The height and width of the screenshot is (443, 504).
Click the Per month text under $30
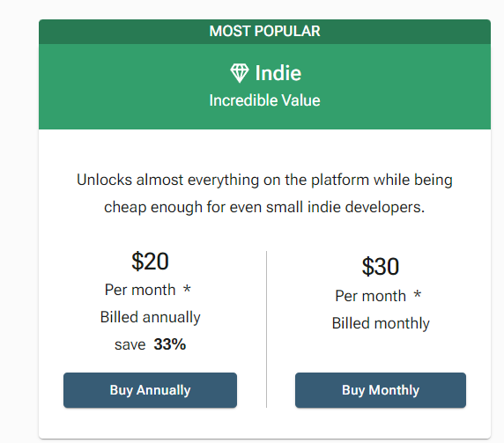point(371,296)
